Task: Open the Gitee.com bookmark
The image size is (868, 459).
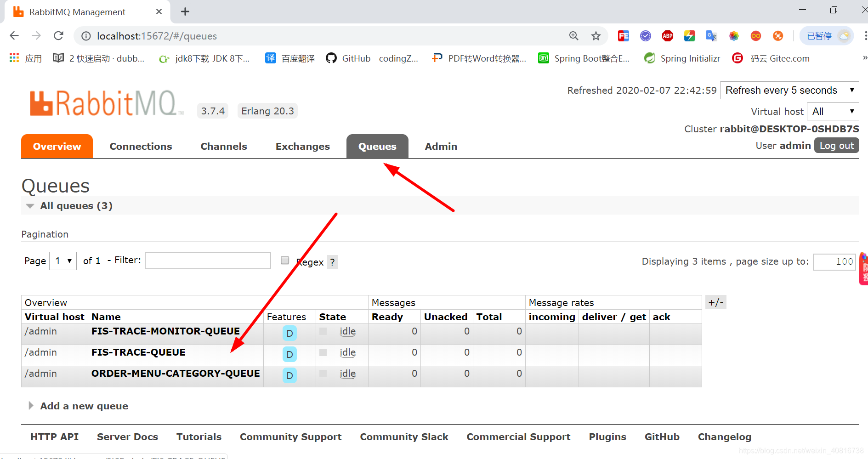Action: 771,58
